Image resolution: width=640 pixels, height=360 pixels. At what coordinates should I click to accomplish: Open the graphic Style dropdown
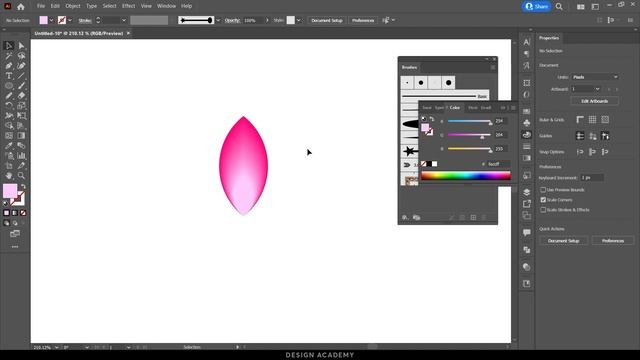298,20
